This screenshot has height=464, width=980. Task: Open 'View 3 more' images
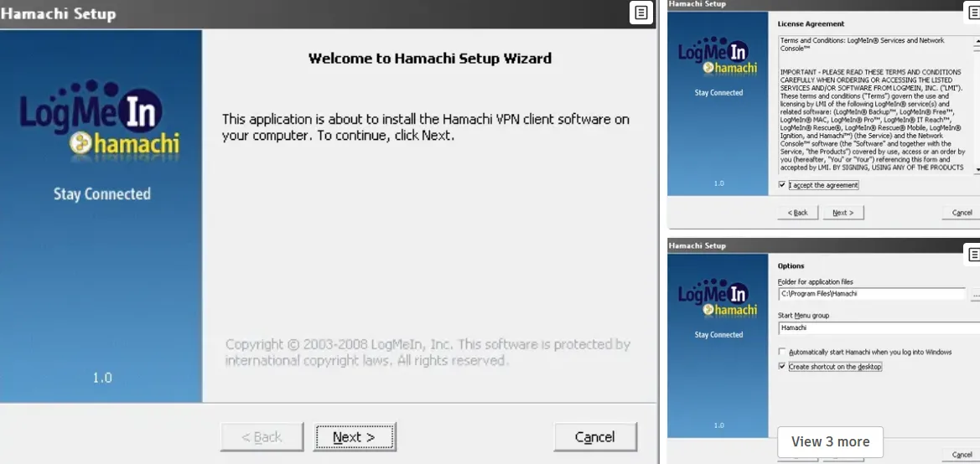pos(830,441)
